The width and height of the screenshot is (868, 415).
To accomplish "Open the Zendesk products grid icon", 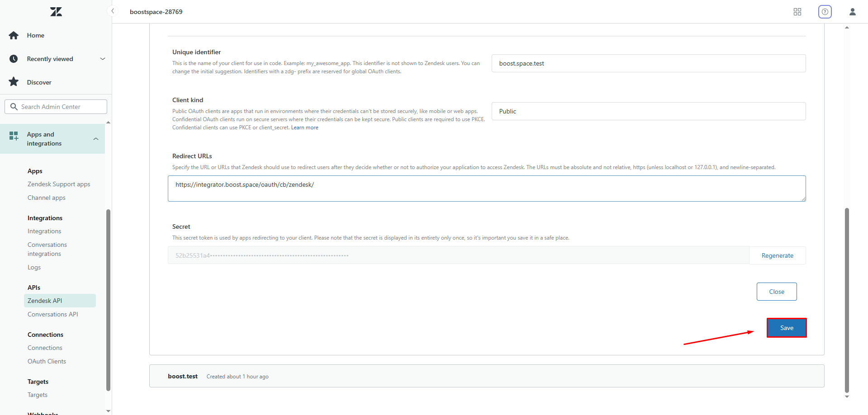I will coord(797,12).
